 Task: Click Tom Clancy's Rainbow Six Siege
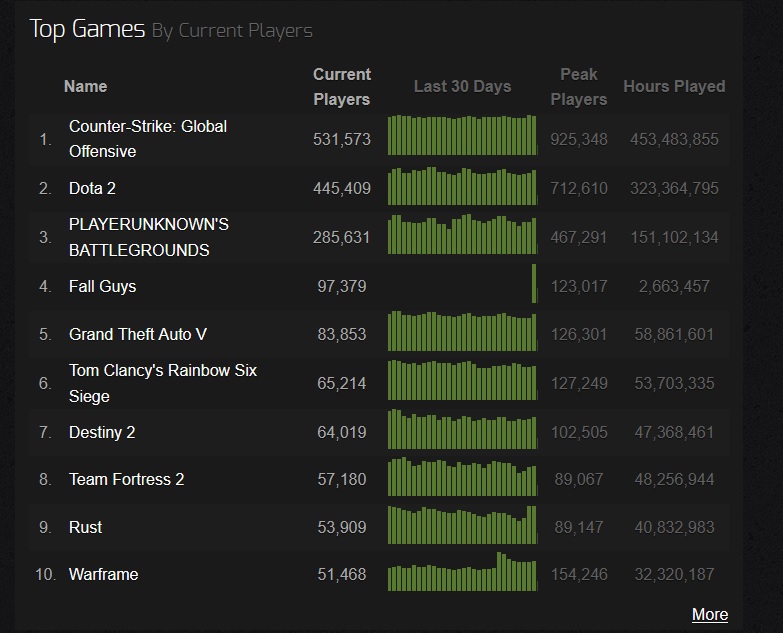(162, 383)
